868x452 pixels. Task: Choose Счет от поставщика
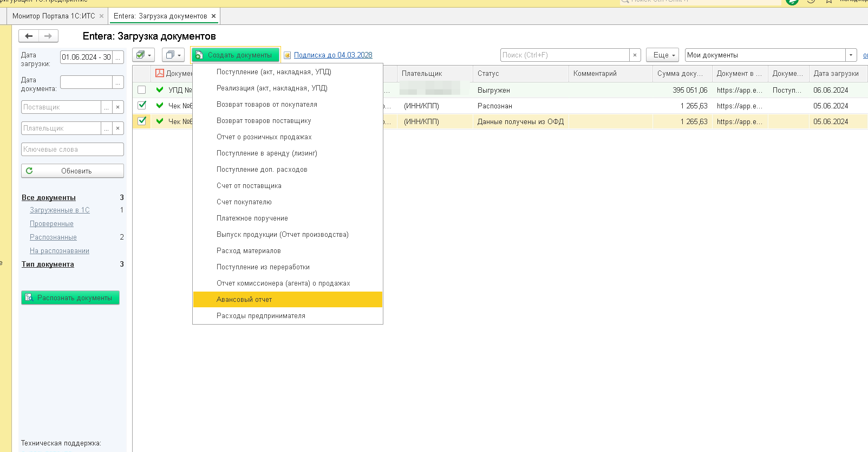point(288,185)
